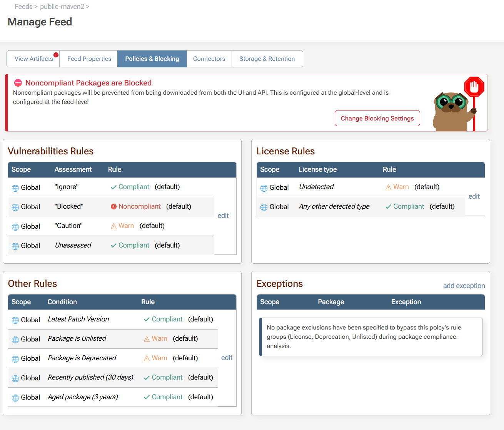Click the globe icon beside Undetected license row

click(264, 188)
